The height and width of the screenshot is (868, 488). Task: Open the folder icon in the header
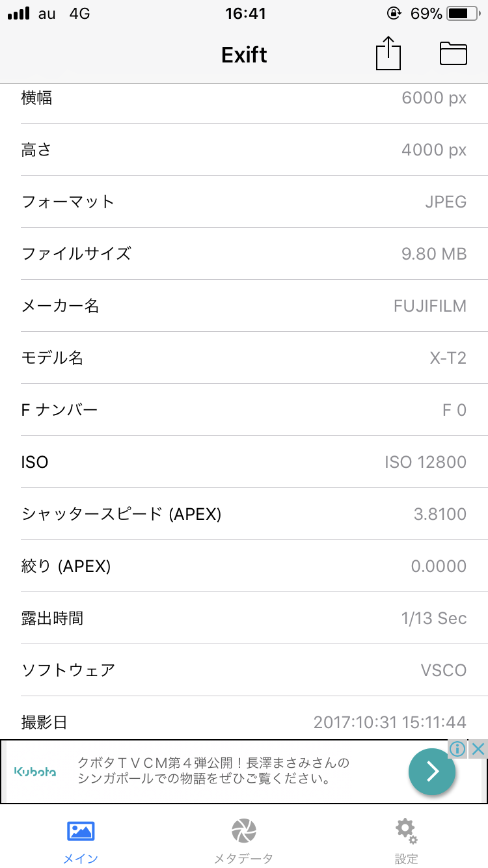(454, 53)
